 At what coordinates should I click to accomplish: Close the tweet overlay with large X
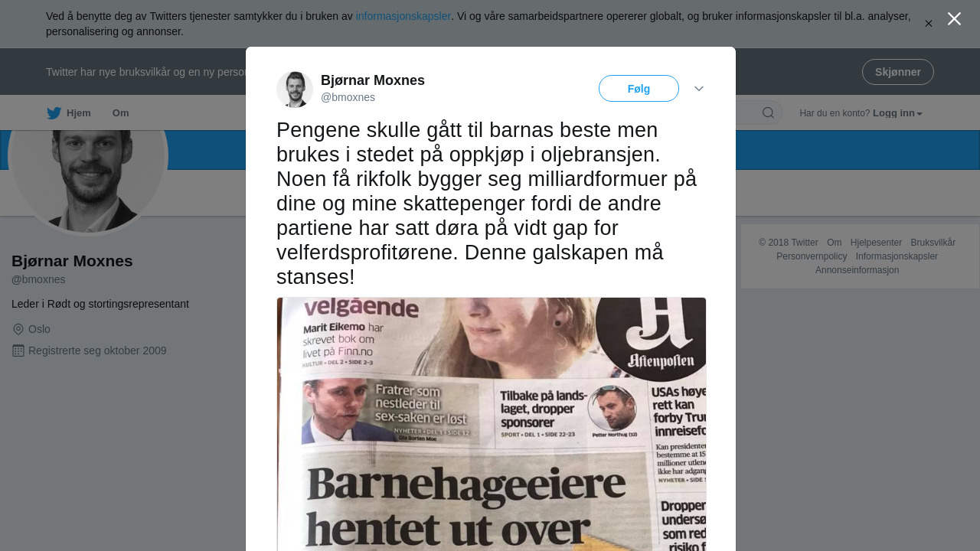954,19
